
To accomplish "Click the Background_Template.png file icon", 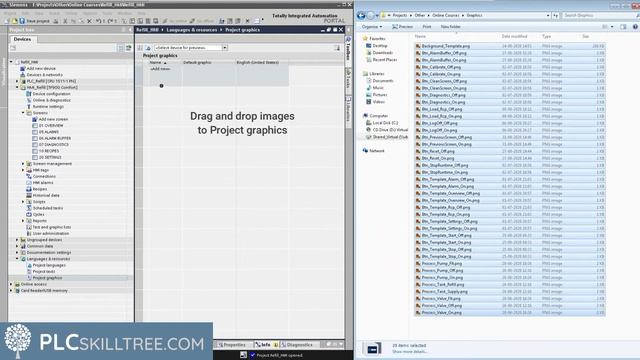I will coord(418,46).
